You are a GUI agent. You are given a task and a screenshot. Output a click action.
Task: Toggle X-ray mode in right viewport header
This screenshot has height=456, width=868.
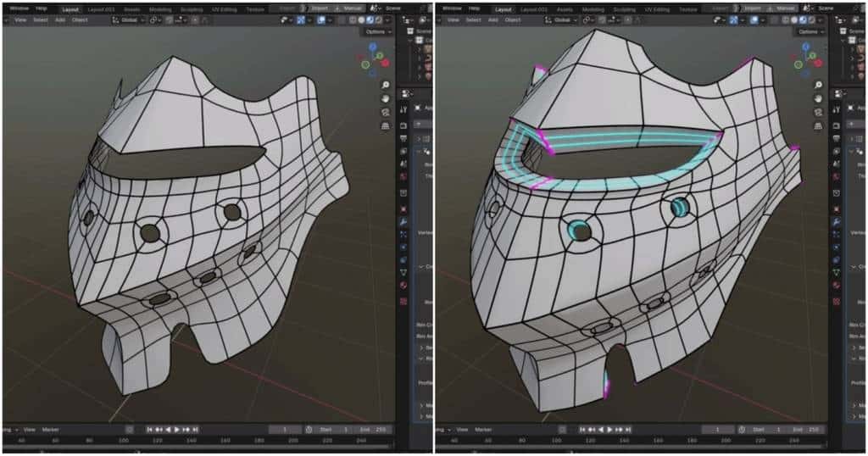[x=775, y=20]
